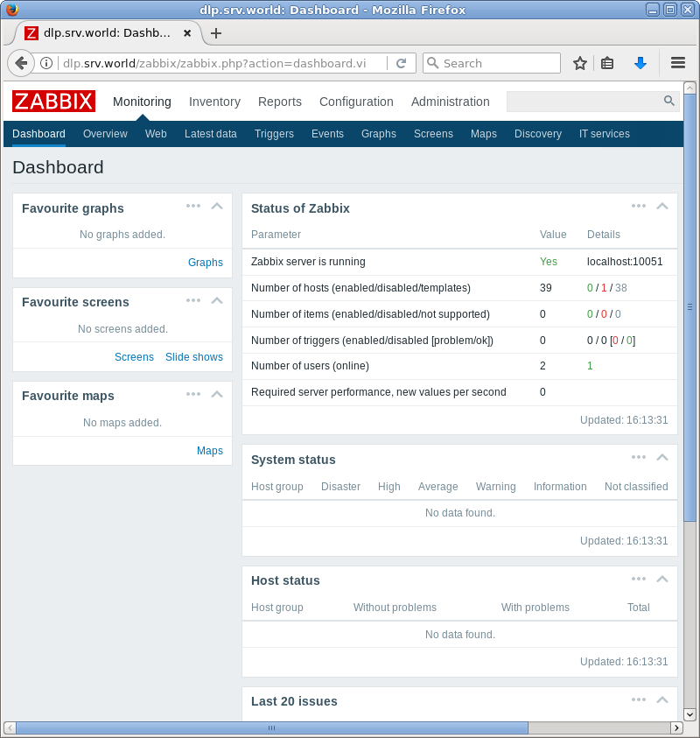The image size is (700, 738).
Task: Open Host status widget options menu
Action: coord(639,579)
